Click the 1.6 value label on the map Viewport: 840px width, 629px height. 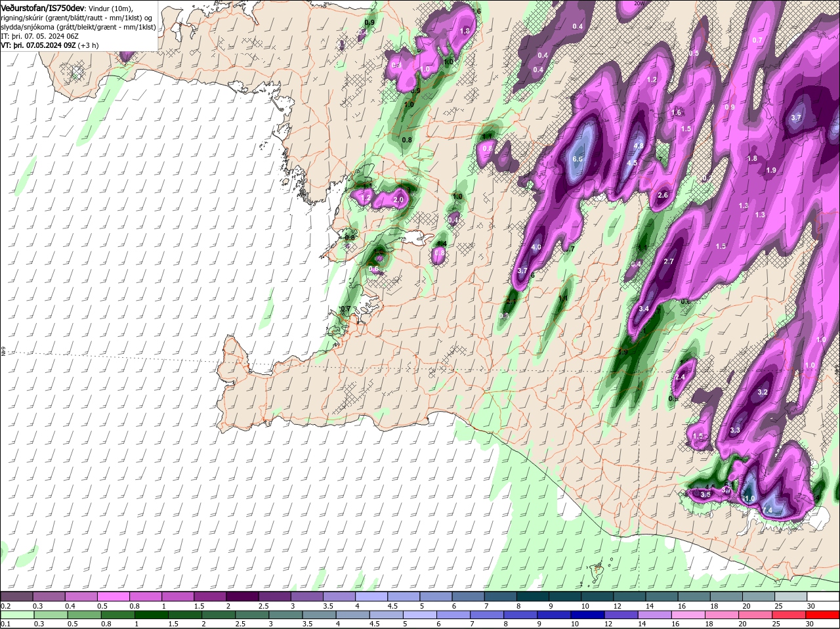click(x=677, y=112)
